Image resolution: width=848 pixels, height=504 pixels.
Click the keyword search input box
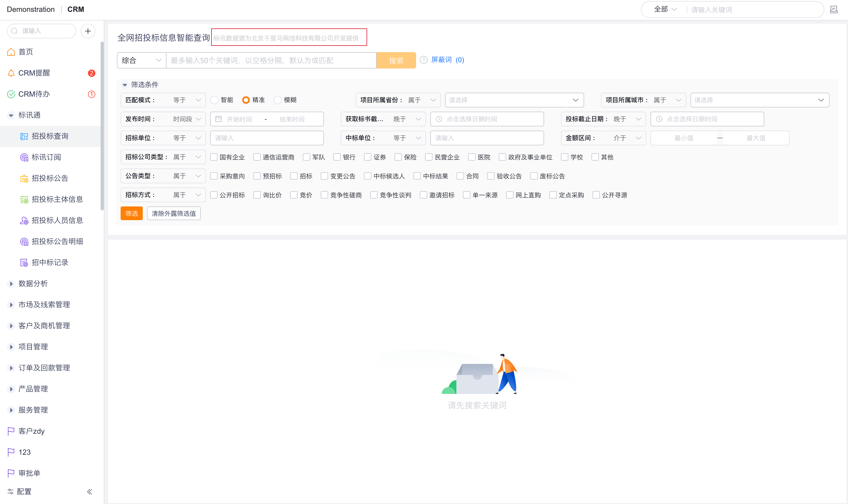point(271,60)
